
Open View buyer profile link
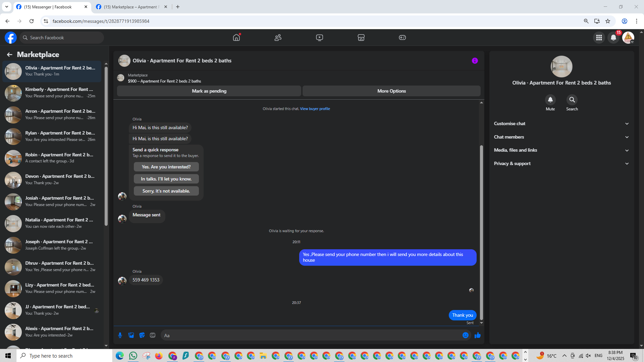click(315, 109)
